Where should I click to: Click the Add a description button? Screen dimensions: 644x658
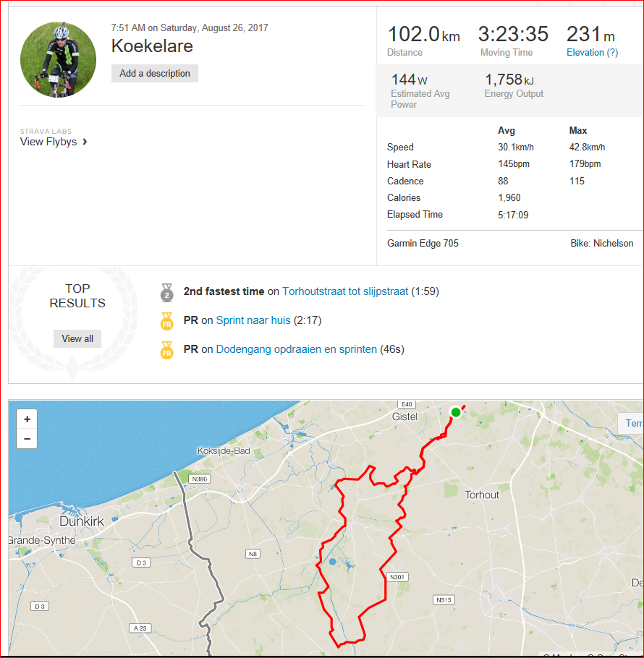pyautogui.click(x=154, y=73)
